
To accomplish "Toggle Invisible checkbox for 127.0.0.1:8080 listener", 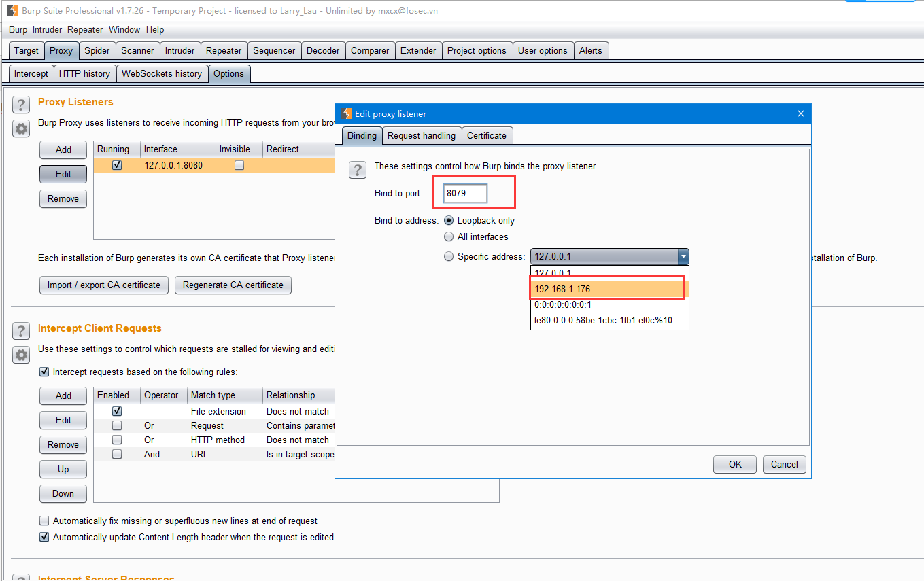I will [x=239, y=165].
